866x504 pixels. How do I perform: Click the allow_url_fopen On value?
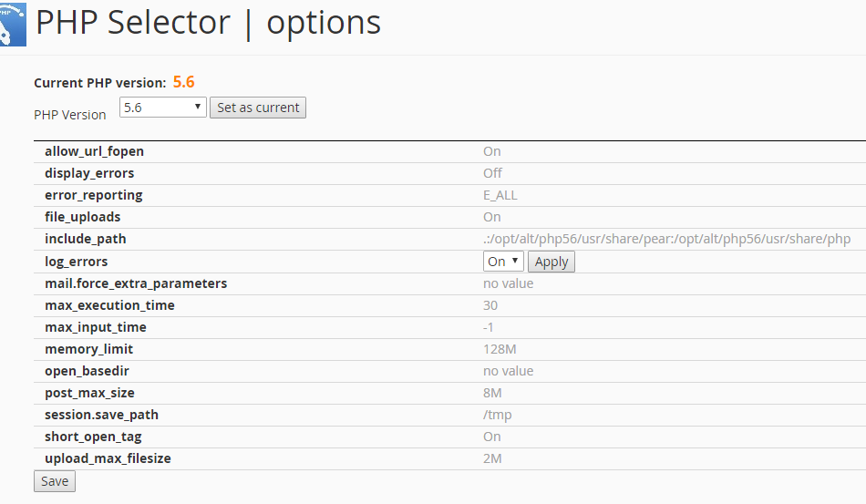pyautogui.click(x=492, y=151)
